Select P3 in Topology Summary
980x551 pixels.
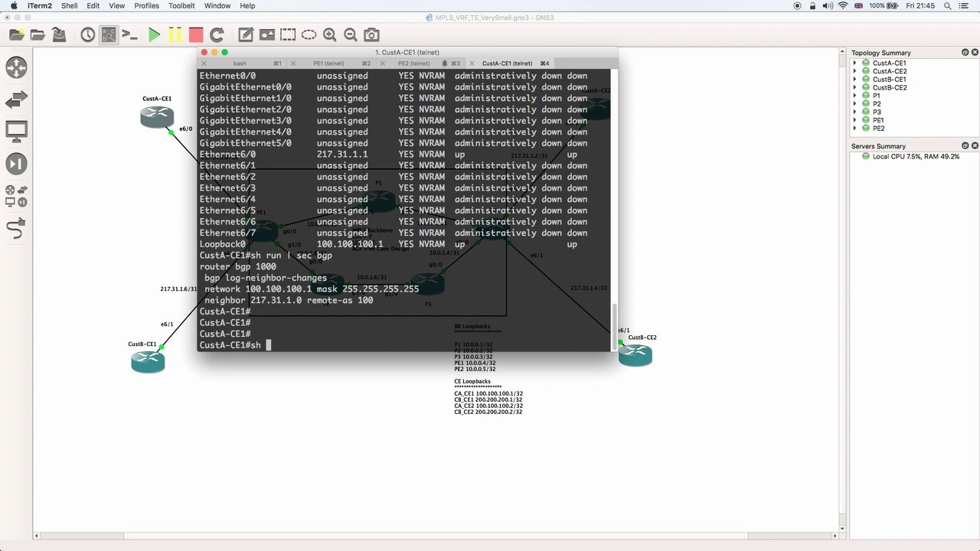point(877,112)
